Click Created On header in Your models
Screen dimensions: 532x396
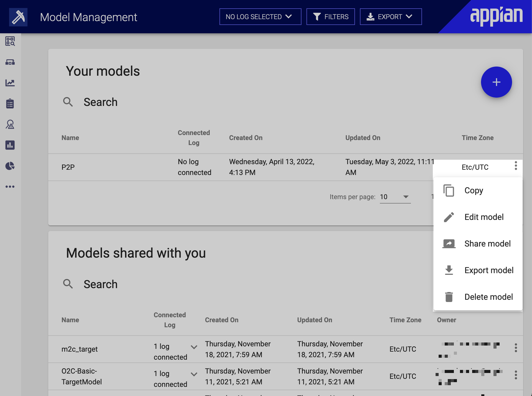pyautogui.click(x=246, y=138)
